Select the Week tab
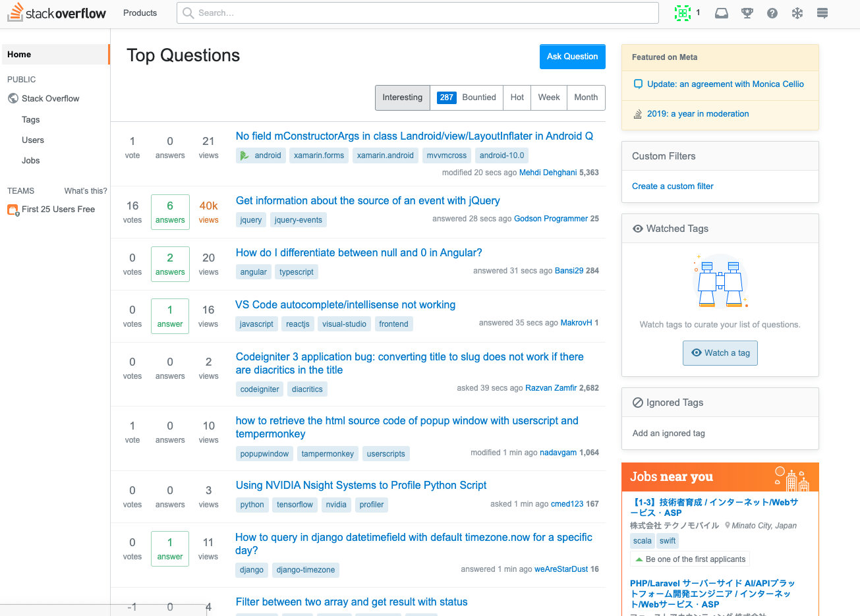 pyautogui.click(x=549, y=98)
